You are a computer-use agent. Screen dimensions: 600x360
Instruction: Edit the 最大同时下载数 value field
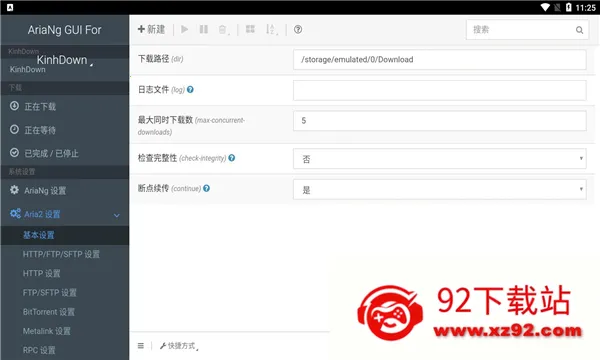click(440, 121)
